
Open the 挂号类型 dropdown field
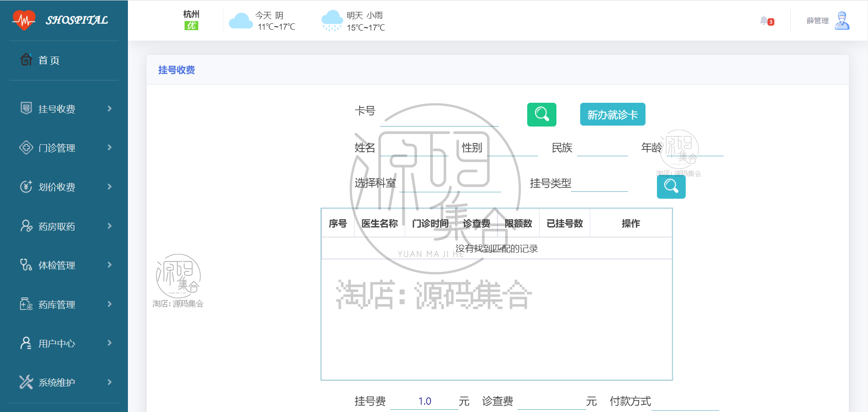point(599,184)
